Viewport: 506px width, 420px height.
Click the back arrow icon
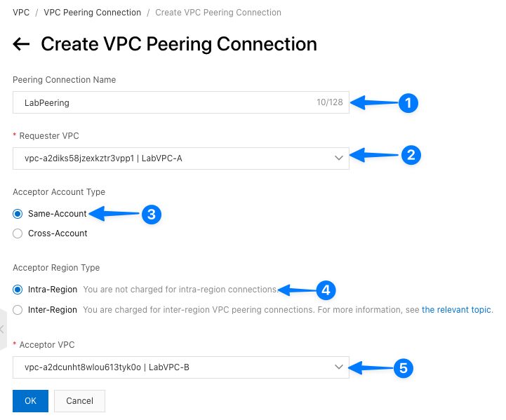21,44
